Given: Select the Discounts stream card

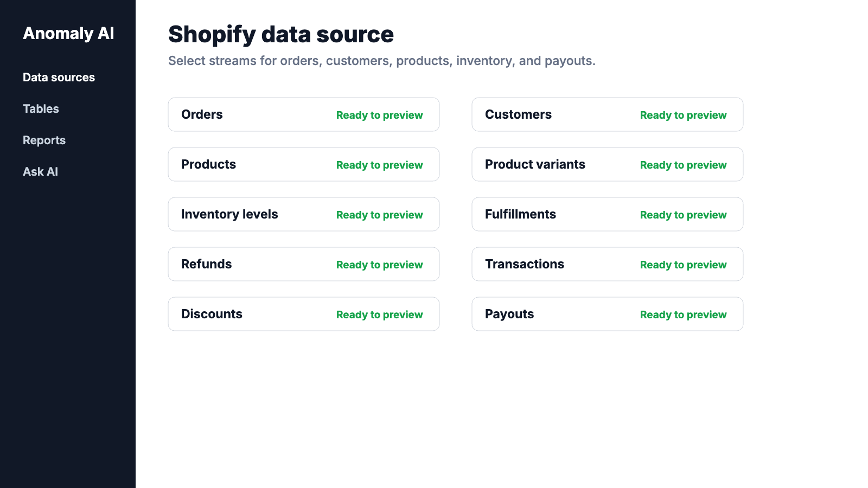Looking at the screenshot, I should tap(304, 314).
